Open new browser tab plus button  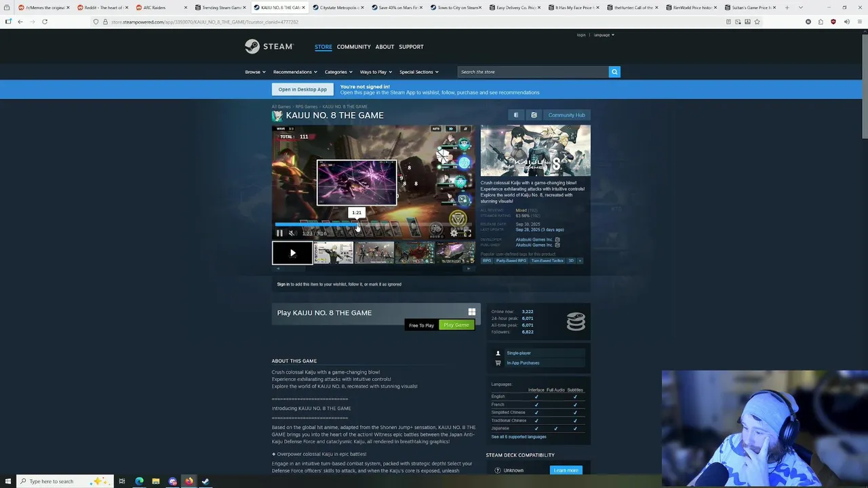click(x=787, y=7)
